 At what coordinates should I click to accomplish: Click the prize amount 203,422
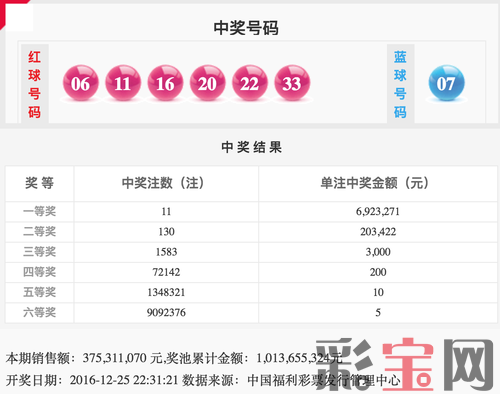point(378,232)
